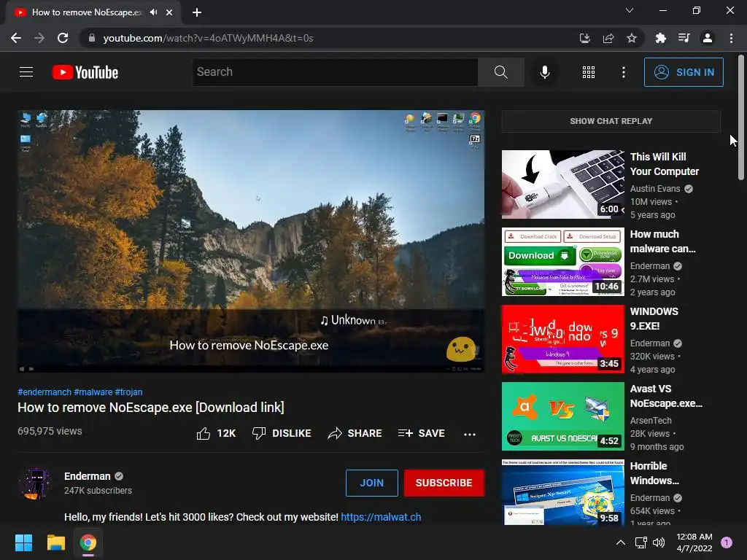This screenshot has height=560, width=747.
Task: Open the system volume speaker icon
Action: coord(659,542)
